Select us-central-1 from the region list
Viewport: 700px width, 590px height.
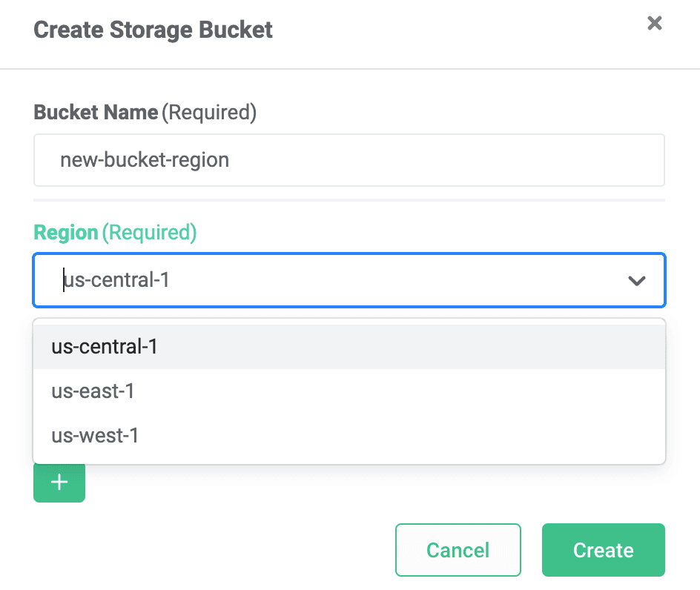[349, 347]
